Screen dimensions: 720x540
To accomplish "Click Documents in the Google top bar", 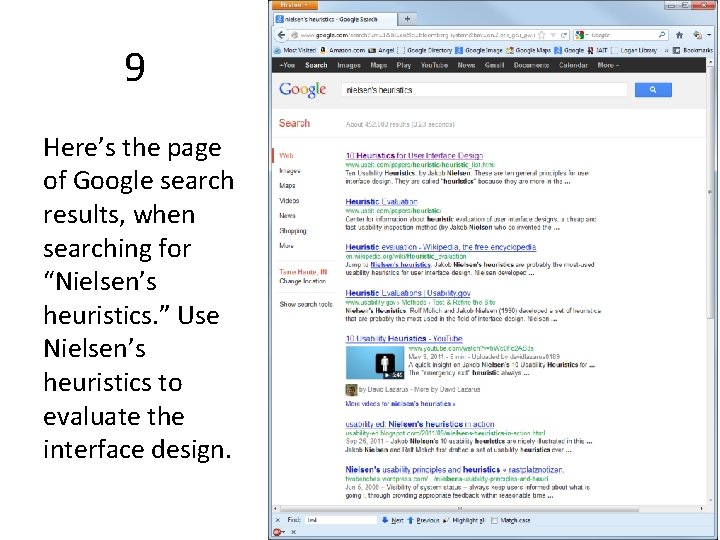I will pos(531,65).
